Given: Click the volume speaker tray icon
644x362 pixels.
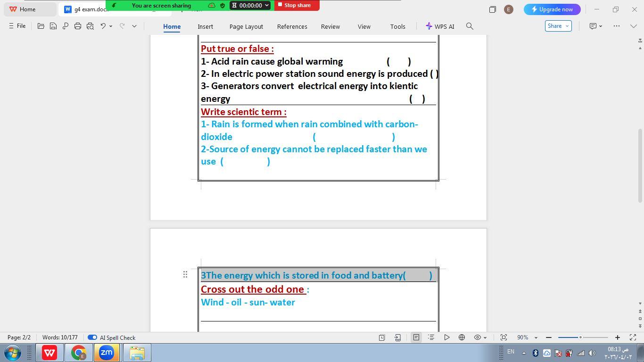Looking at the screenshot, I should pos(592,353).
